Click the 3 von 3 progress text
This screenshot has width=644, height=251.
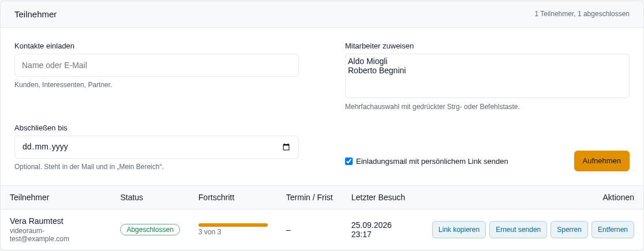tap(209, 232)
